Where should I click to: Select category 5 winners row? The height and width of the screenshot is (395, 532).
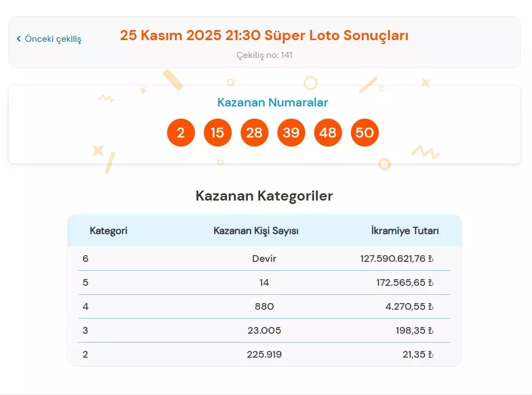coord(264,282)
